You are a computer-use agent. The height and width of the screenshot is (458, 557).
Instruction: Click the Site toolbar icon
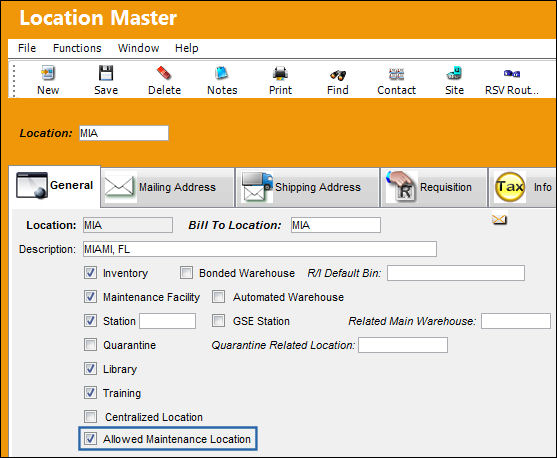click(454, 73)
